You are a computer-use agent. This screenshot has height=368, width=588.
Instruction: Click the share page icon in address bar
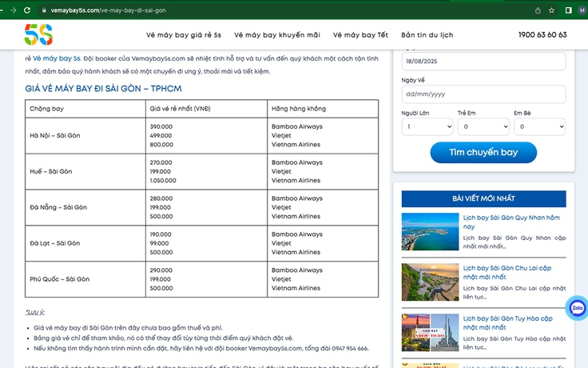(538, 10)
